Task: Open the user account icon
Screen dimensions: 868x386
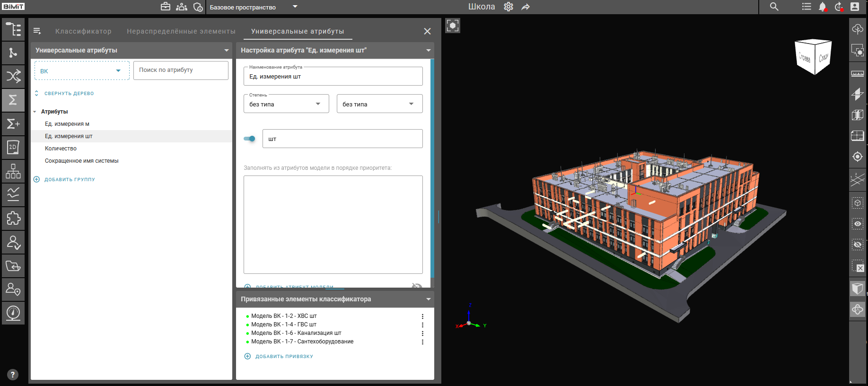Action: click(855, 7)
